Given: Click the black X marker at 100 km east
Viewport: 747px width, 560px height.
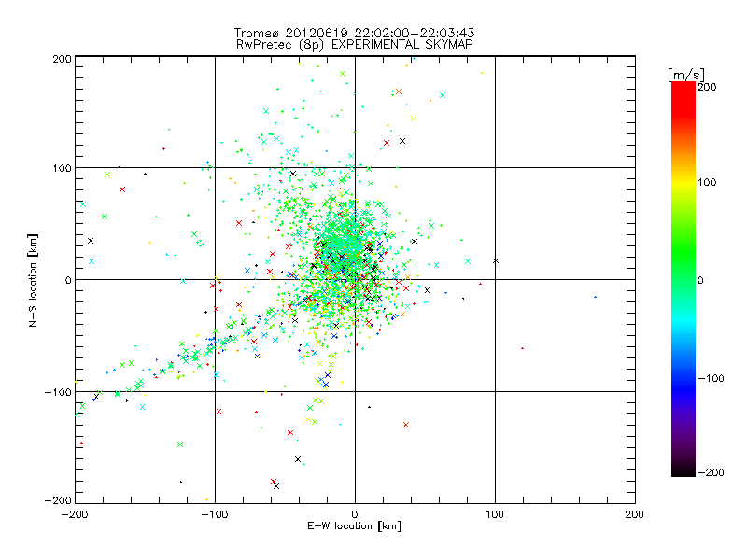Looking at the screenshot, I should pyautogui.click(x=496, y=261).
